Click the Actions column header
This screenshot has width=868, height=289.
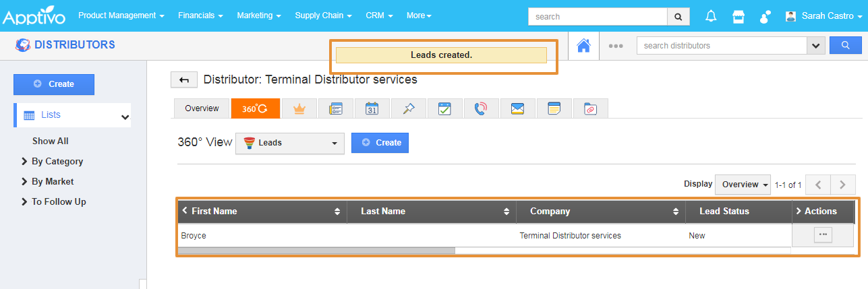click(823, 212)
